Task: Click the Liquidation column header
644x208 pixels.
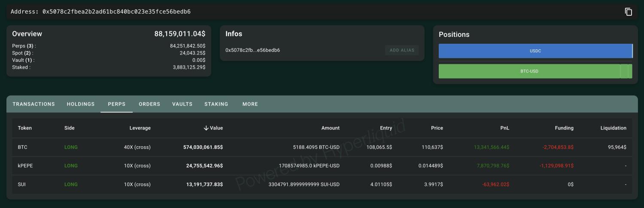Action: [613, 128]
